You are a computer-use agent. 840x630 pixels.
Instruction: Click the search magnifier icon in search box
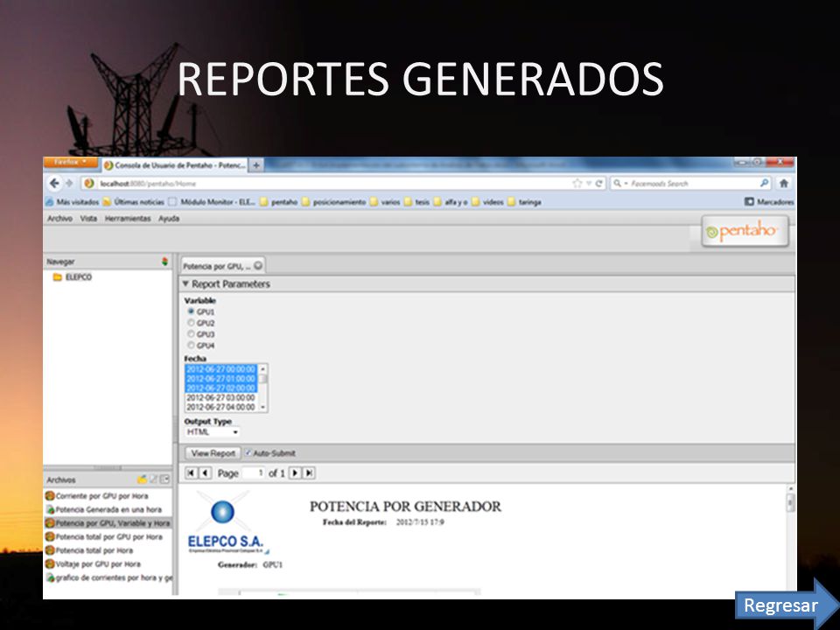pyautogui.click(x=765, y=183)
